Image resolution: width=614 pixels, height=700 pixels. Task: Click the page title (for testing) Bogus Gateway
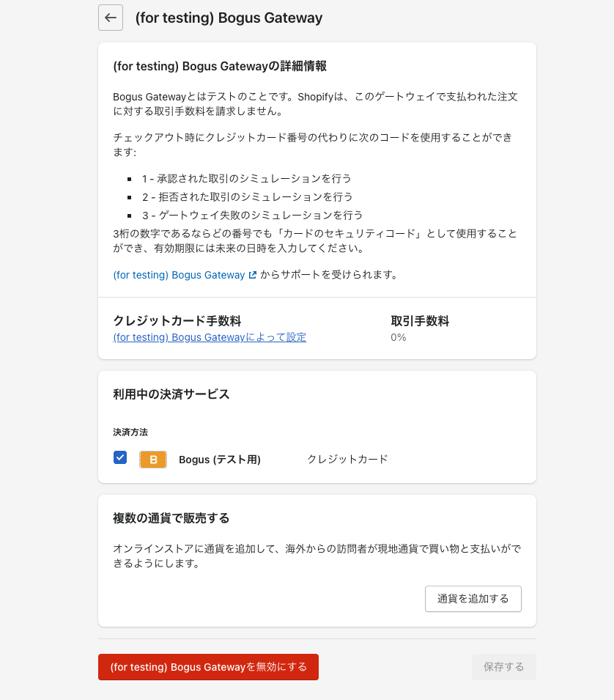pos(229,18)
